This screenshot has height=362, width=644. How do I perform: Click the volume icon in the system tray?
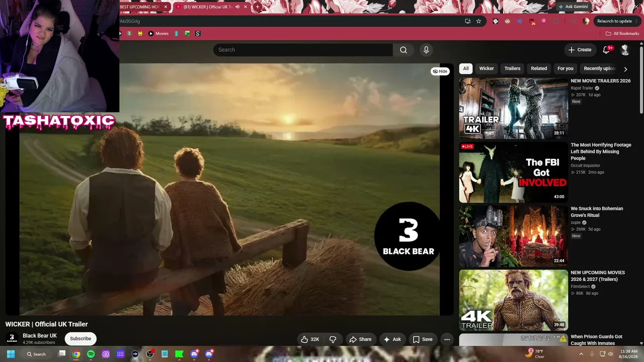[x=611, y=354]
